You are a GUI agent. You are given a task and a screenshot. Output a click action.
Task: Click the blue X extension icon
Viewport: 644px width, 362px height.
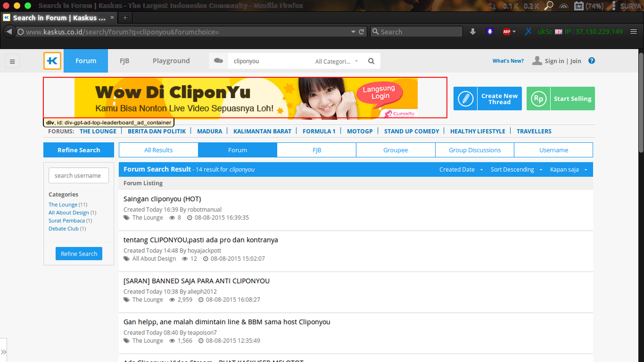tap(528, 32)
